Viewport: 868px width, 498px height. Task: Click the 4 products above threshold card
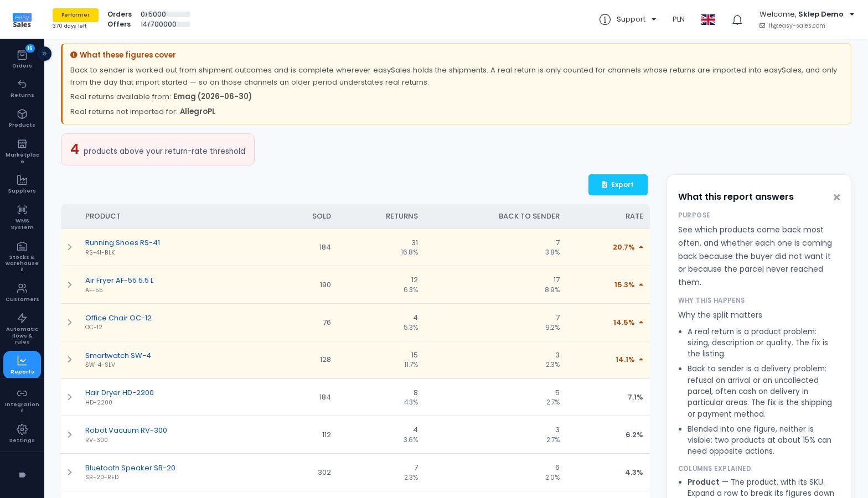click(x=158, y=149)
